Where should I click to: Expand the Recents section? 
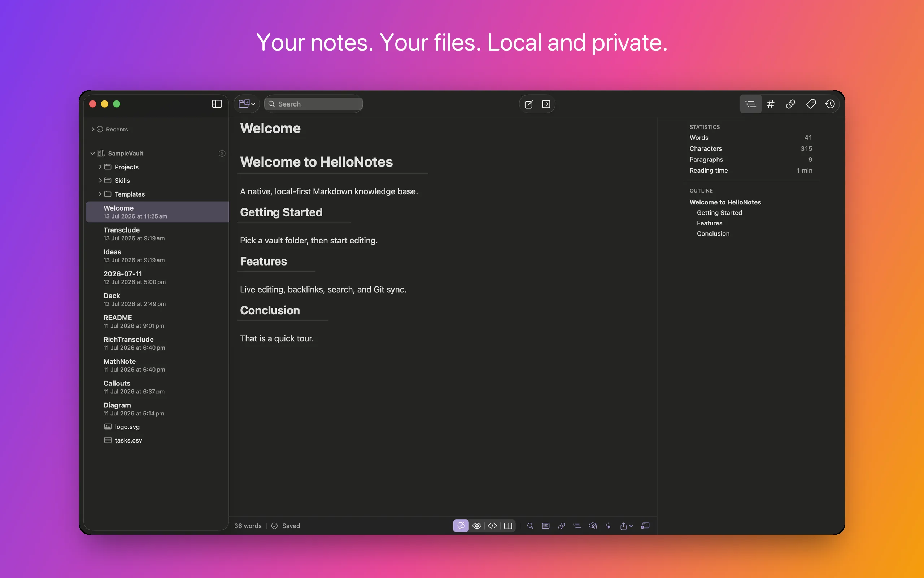click(93, 130)
